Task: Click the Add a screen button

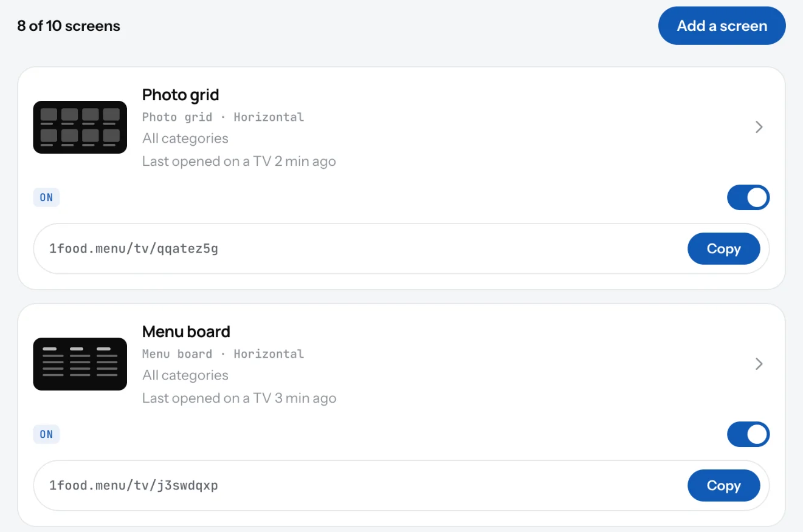Action: [x=722, y=26]
